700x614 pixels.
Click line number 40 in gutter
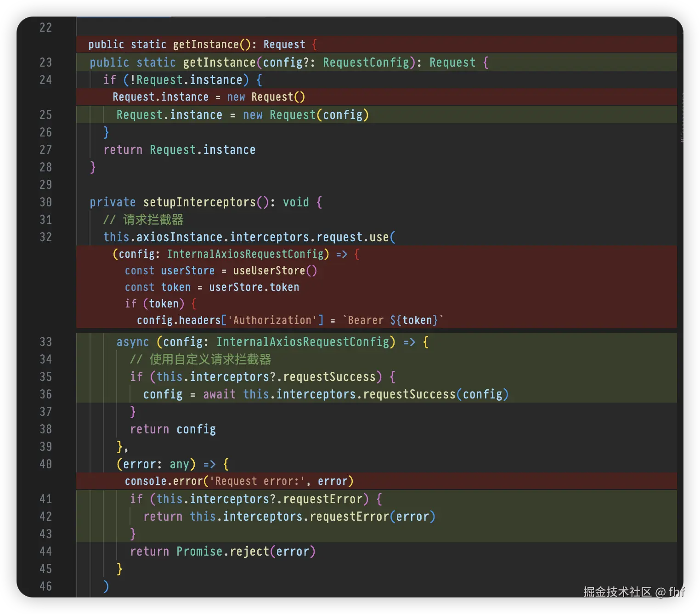pos(45,464)
